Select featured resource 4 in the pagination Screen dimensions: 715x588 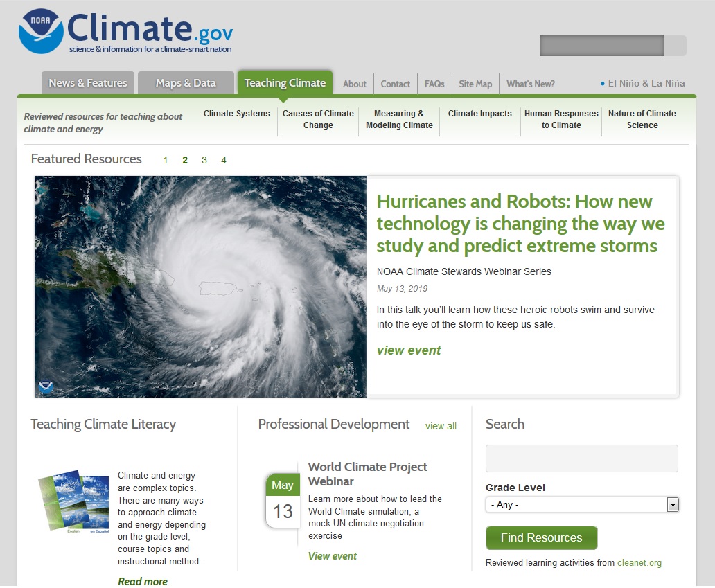(224, 160)
